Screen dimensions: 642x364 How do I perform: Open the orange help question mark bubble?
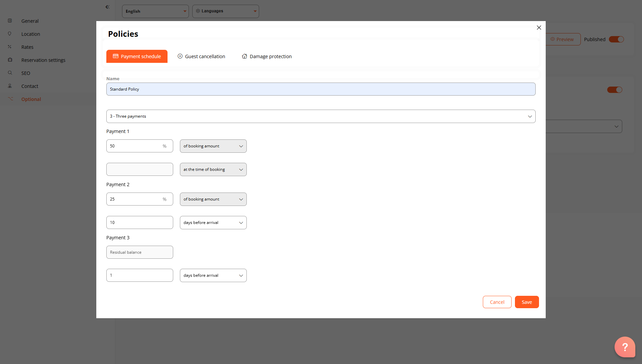pyautogui.click(x=625, y=347)
